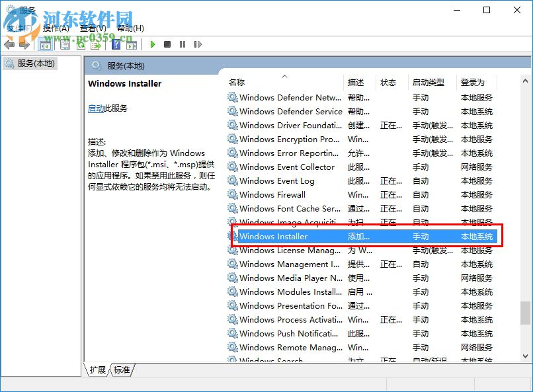Screen dimensions: 533x392
Task: Click the help toolbar icon
Action: pyautogui.click(x=117, y=44)
